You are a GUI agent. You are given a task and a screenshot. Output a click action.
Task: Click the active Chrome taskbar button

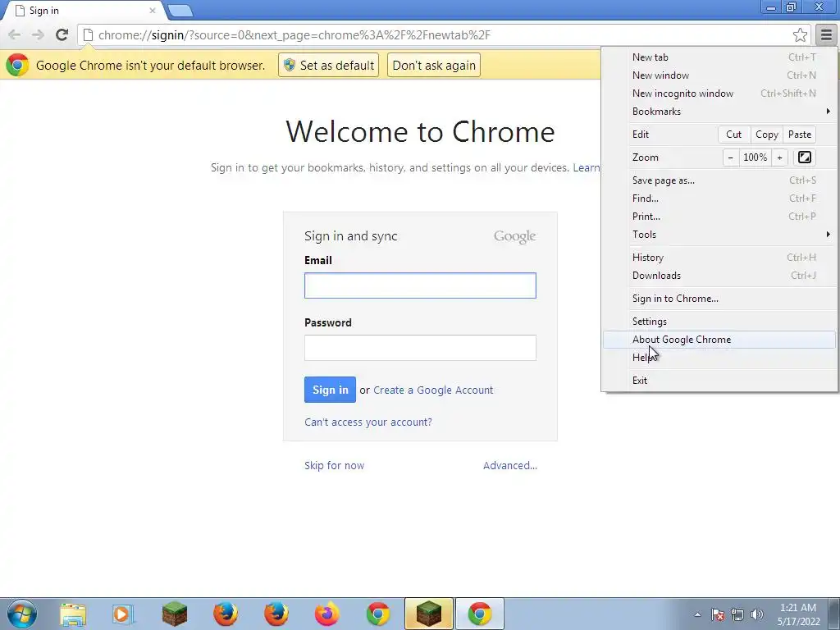(479, 614)
